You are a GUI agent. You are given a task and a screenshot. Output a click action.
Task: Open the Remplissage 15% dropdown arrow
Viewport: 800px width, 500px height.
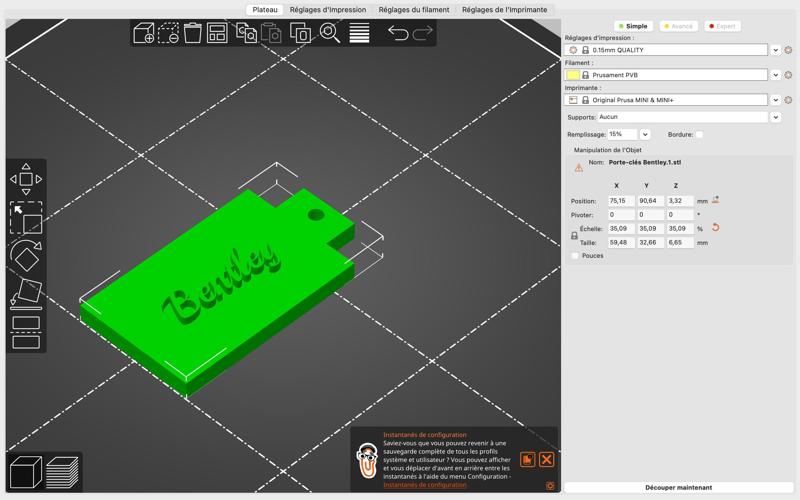click(x=645, y=135)
